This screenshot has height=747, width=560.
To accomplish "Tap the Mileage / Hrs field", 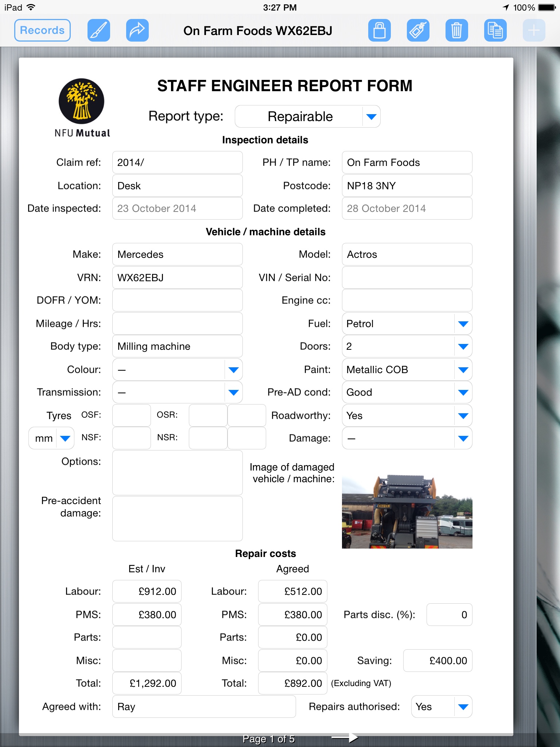I will 178,324.
